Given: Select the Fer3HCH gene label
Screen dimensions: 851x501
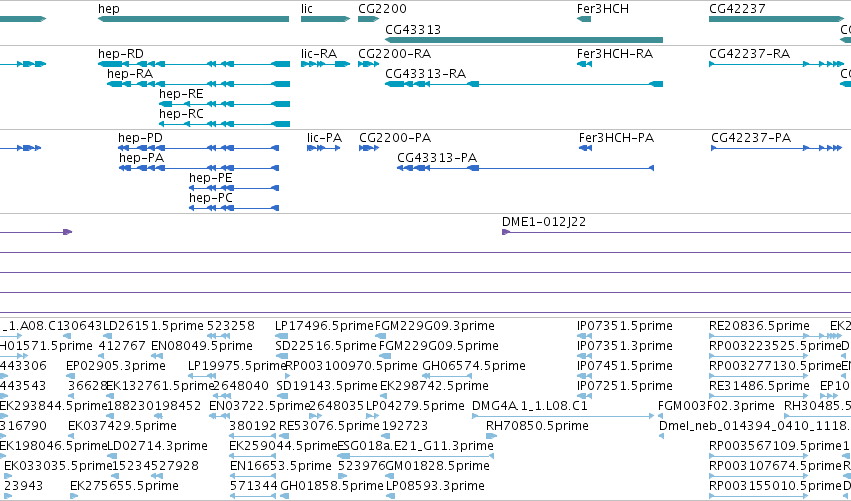Looking at the screenshot, I should 602,9.
